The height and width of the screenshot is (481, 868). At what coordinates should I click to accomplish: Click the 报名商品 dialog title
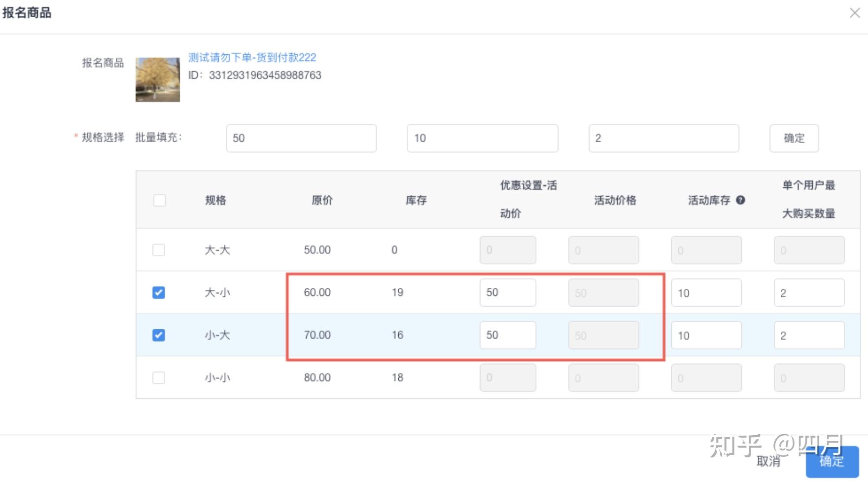coord(27,13)
